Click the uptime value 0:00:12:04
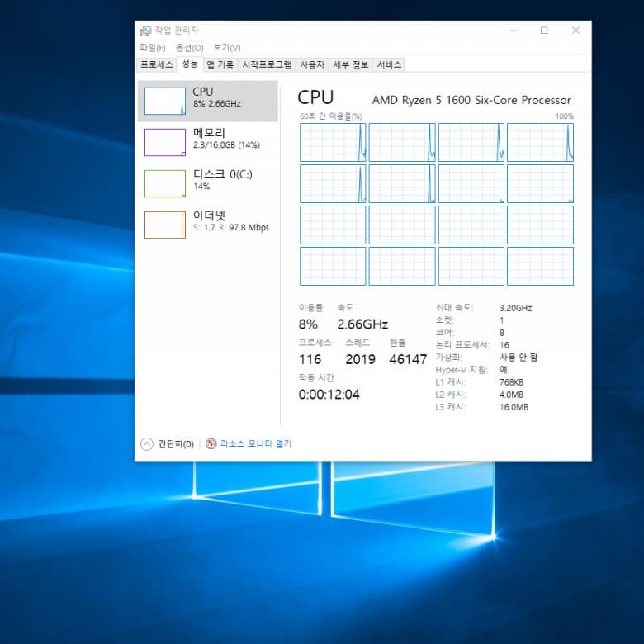The height and width of the screenshot is (644, 644). tap(329, 395)
